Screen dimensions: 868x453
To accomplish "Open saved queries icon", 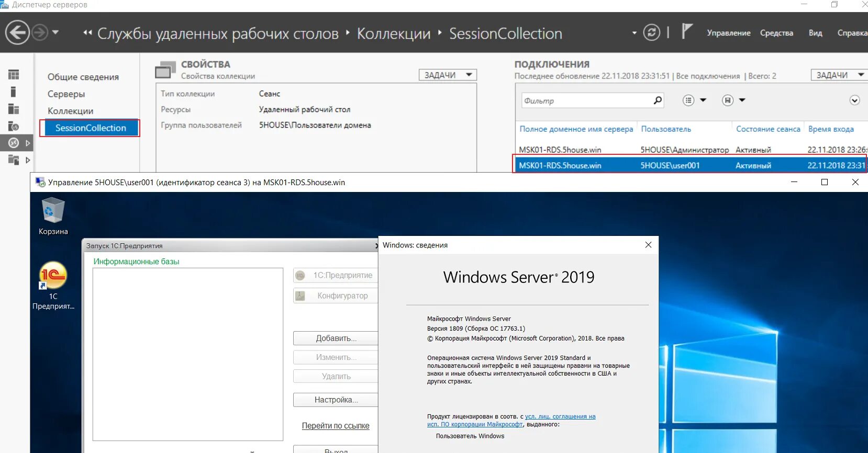I will pos(727,100).
